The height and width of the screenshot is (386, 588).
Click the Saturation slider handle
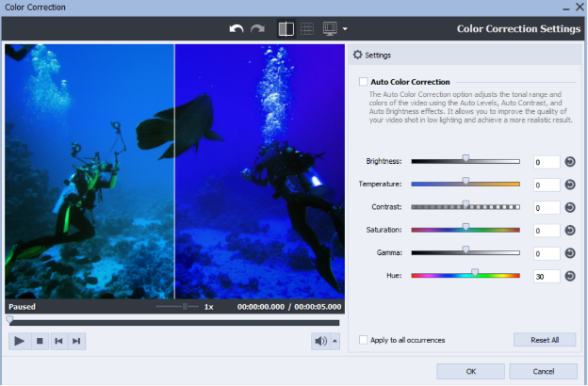(465, 227)
